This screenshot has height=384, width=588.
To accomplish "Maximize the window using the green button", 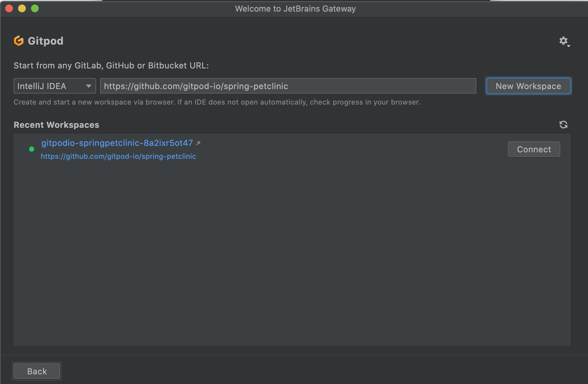I will tap(35, 8).
